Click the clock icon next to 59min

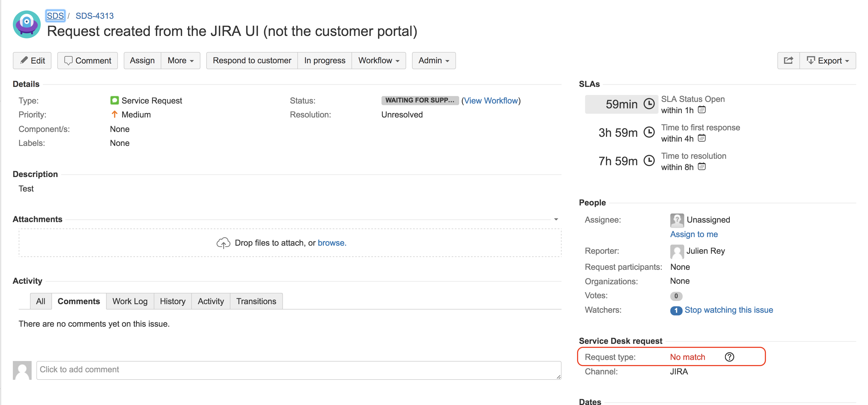[x=649, y=104]
